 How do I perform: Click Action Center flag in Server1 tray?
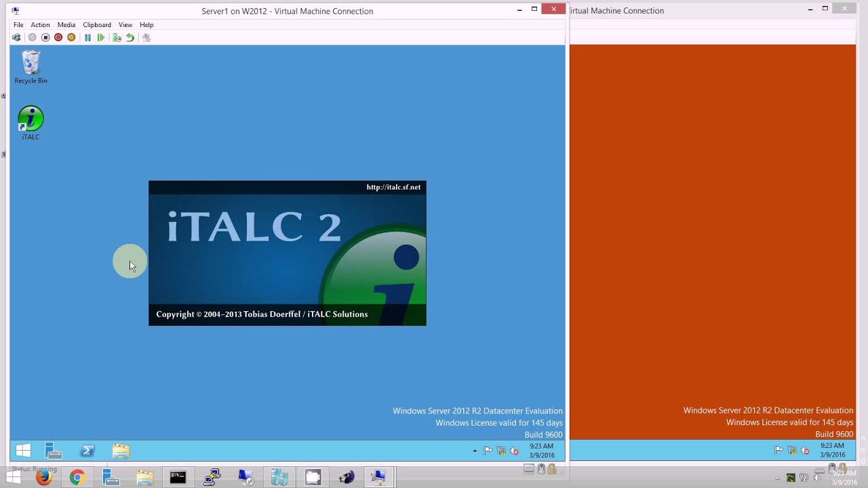488,451
